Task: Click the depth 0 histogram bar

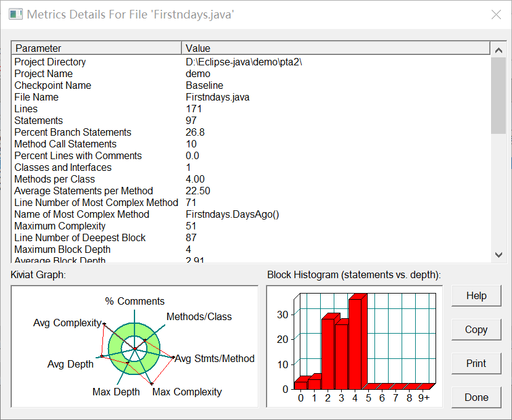Action: coord(301,385)
